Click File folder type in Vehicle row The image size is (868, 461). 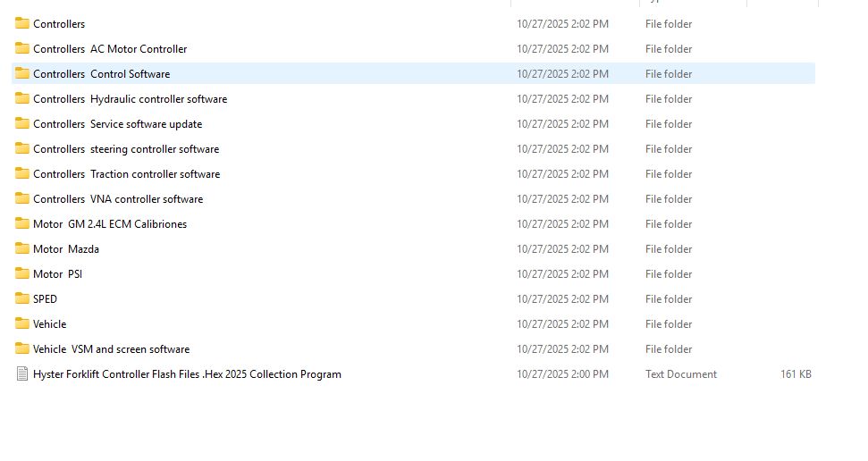(669, 323)
